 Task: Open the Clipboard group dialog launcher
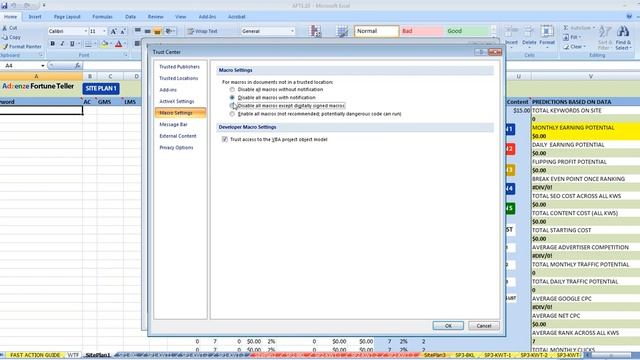[41, 55]
